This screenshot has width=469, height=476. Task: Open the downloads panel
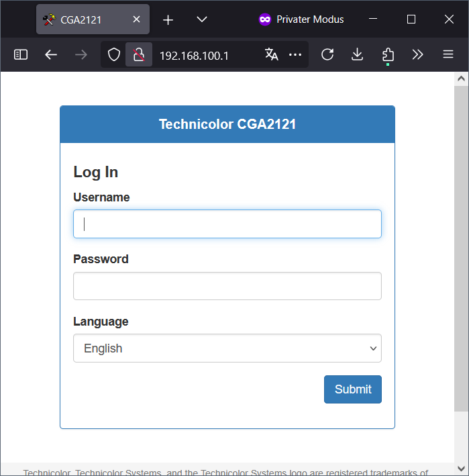coord(358,54)
